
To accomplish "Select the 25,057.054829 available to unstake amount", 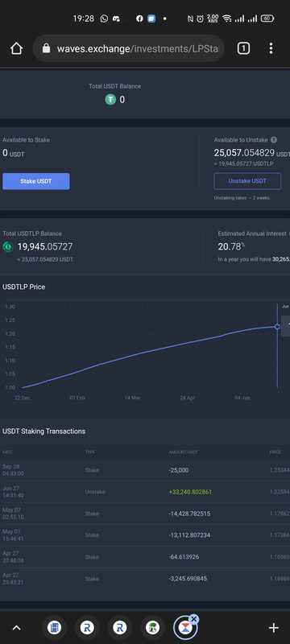I will (244, 153).
